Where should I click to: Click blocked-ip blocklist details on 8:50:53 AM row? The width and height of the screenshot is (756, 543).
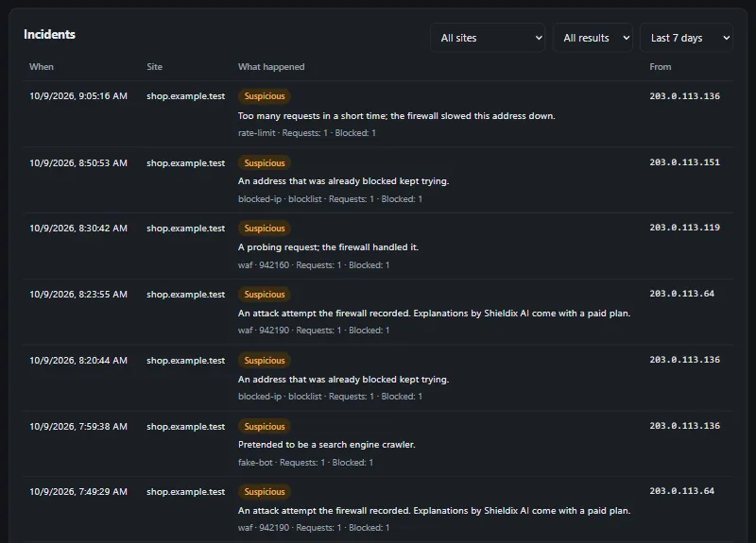330,199
